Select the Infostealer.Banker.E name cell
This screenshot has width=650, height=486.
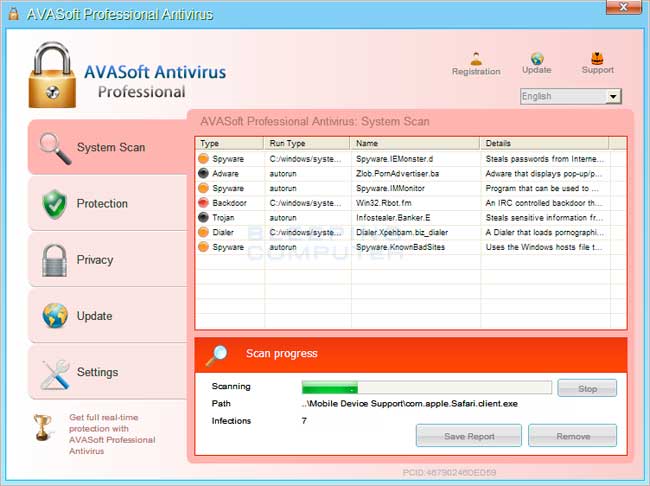click(x=393, y=218)
